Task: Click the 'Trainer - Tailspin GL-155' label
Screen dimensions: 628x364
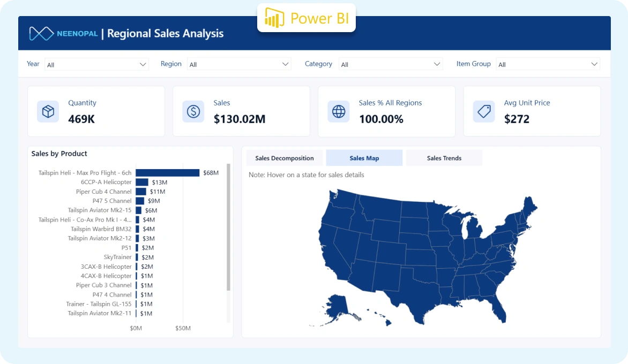Action: tap(99, 304)
